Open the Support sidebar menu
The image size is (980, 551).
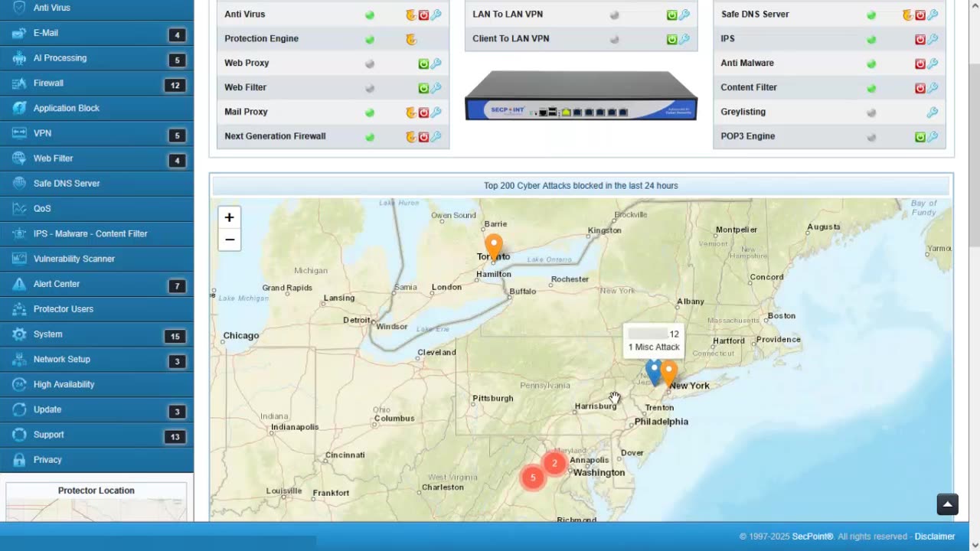pyautogui.click(x=96, y=435)
